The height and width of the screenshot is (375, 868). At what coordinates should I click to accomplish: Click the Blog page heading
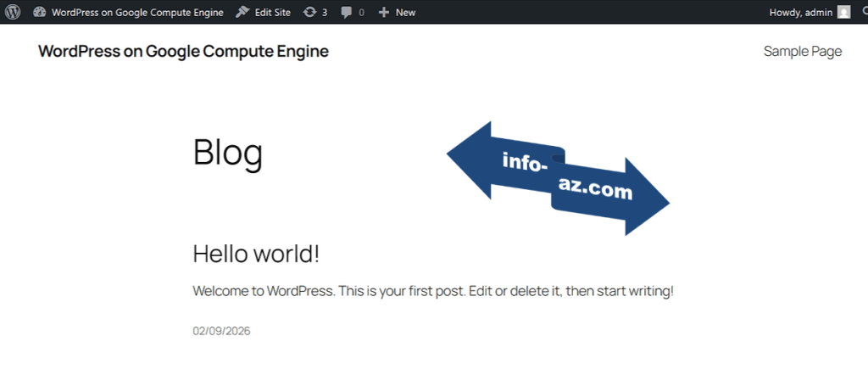pos(227,153)
